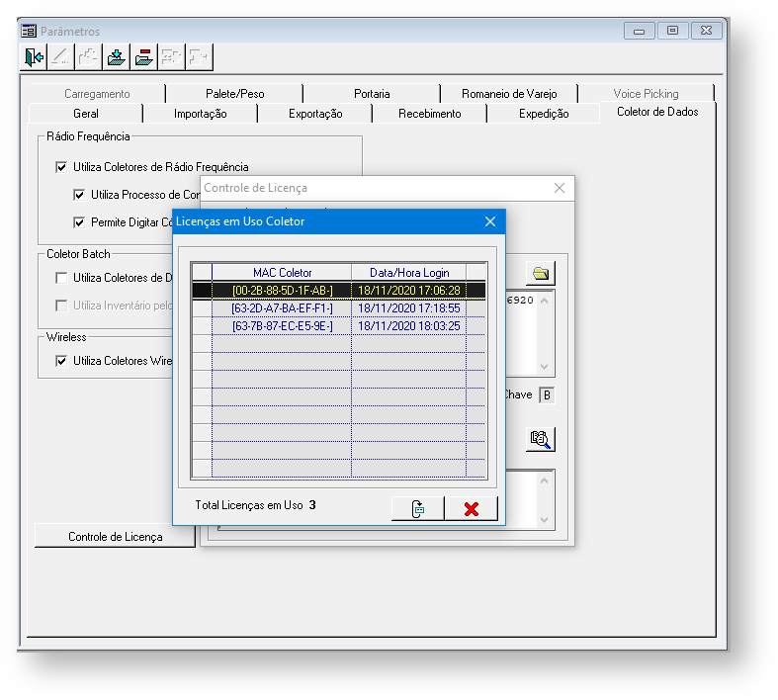Click the Controle de Licença button
Viewport: 778px width, 700px height.
(115, 537)
